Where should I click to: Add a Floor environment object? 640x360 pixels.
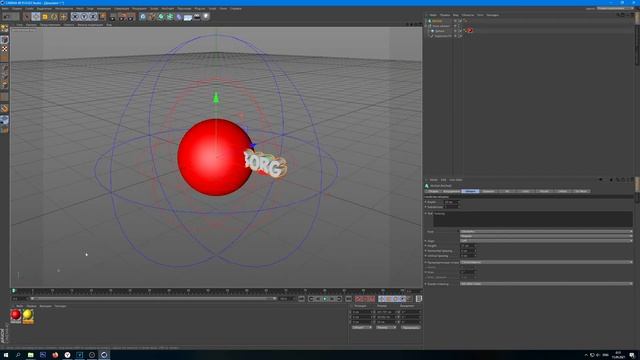(188, 17)
